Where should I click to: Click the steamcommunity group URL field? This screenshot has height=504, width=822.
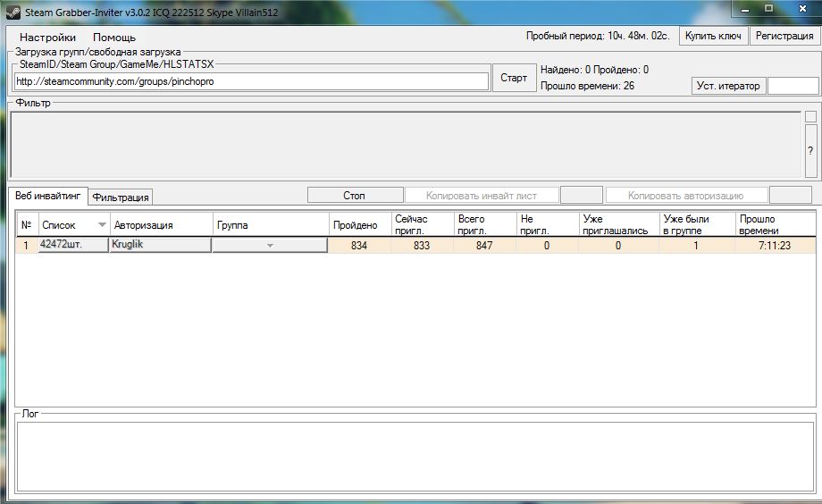(251, 81)
